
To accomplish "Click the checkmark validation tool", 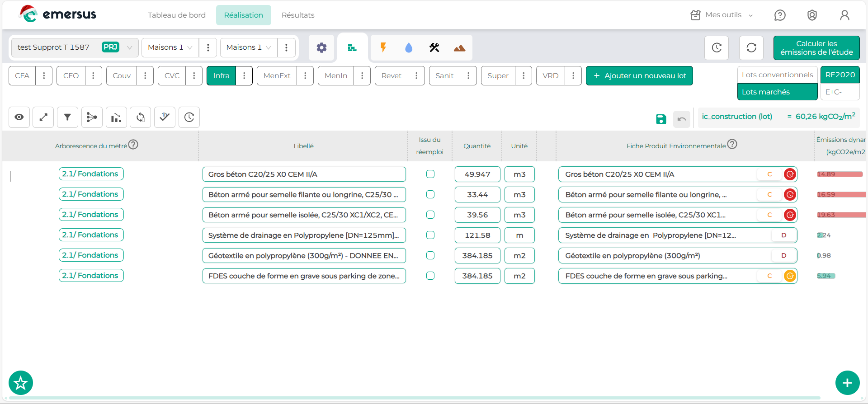I will (165, 117).
